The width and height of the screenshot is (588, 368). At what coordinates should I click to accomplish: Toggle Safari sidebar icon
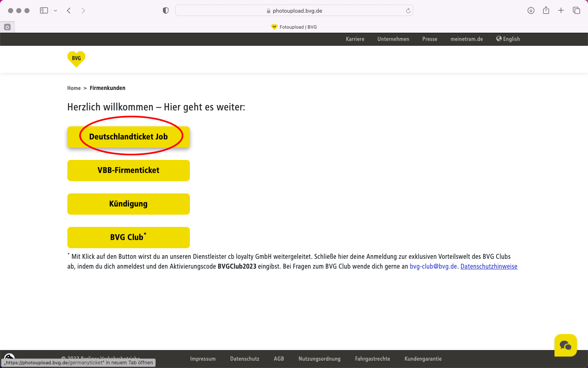tap(44, 11)
